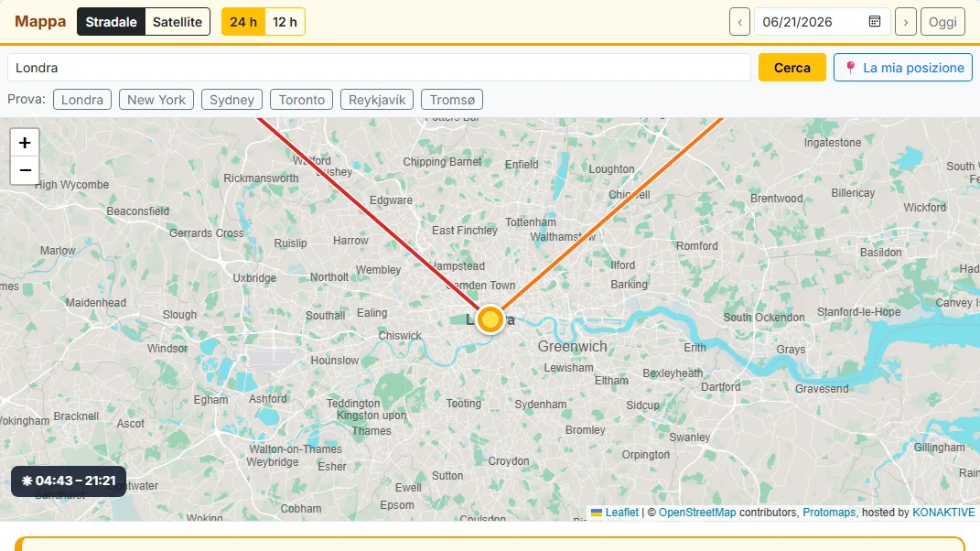This screenshot has height=551, width=980.
Task: Use La mia posizione button
Action: [903, 68]
